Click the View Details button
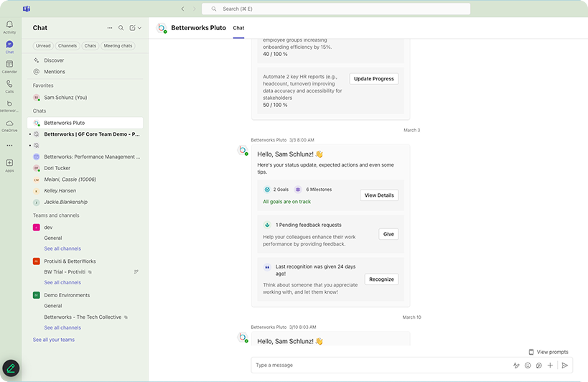This screenshot has width=588, height=382. 379,195
